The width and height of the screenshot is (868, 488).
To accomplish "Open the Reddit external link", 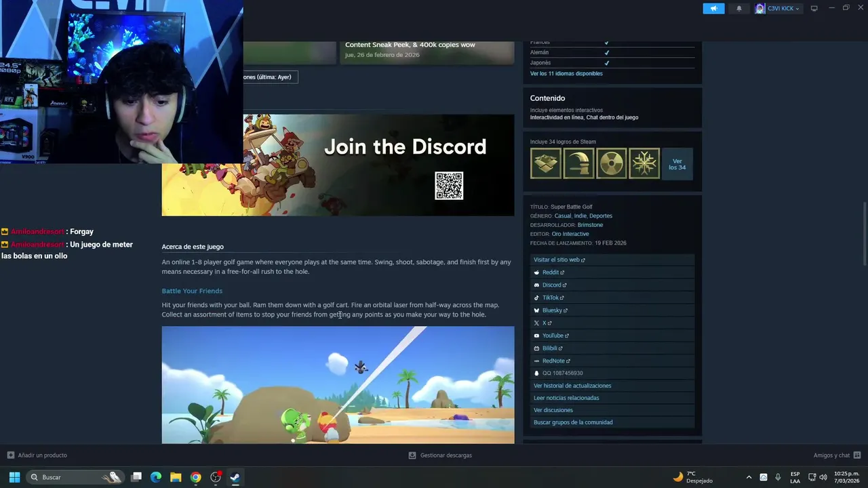I will click(612, 272).
